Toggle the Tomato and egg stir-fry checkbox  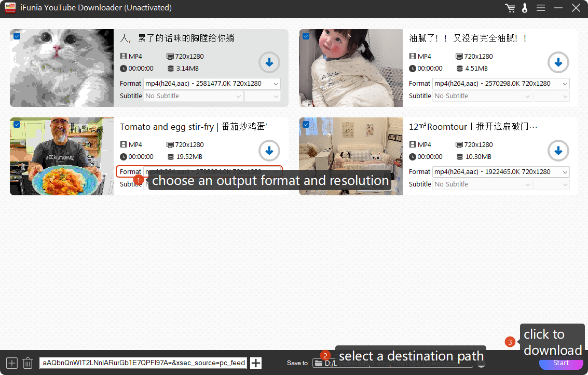(17, 125)
